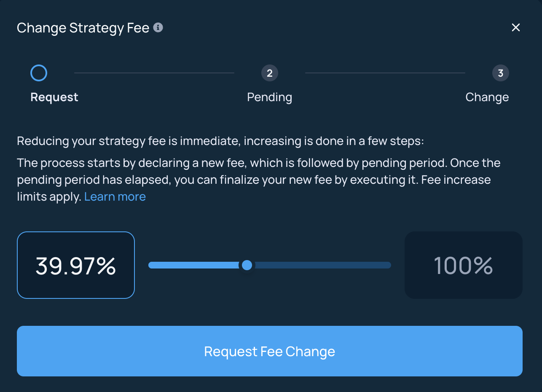542x392 pixels.
Task: Select the Change step label
Action: click(487, 97)
